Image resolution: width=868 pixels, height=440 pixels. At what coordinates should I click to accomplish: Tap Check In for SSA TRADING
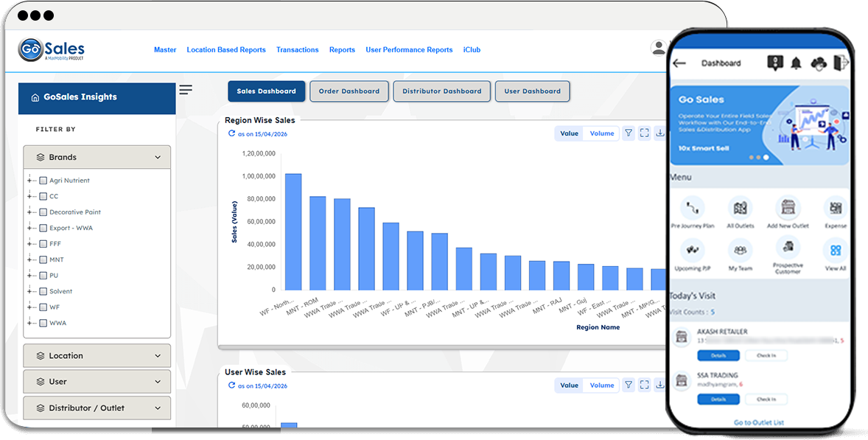coord(766,399)
